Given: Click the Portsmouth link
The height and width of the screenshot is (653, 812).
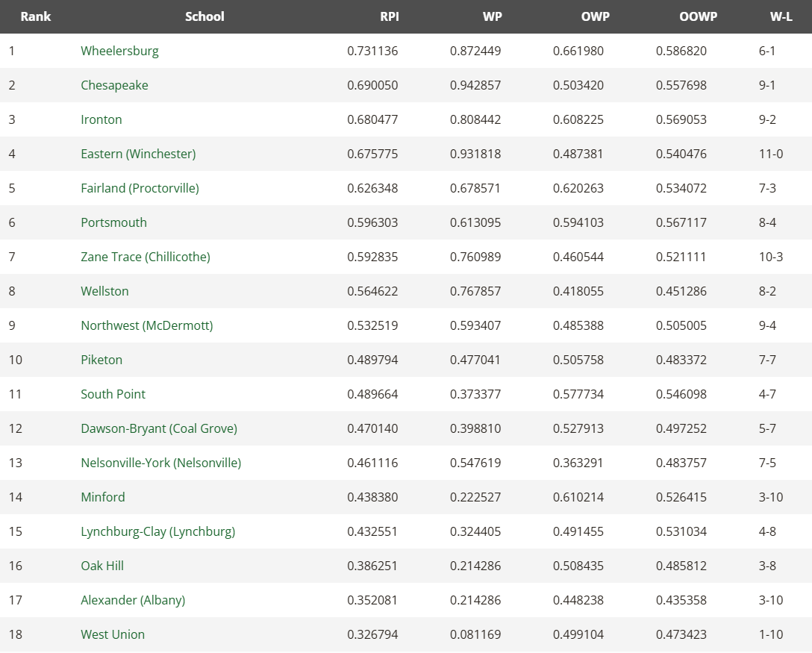Looking at the screenshot, I should (x=113, y=222).
